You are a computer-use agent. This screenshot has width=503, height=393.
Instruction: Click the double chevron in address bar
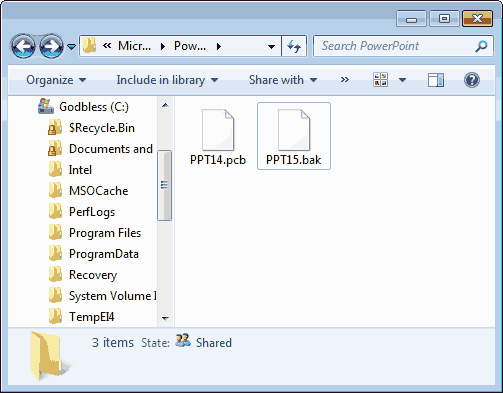click(x=107, y=46)
